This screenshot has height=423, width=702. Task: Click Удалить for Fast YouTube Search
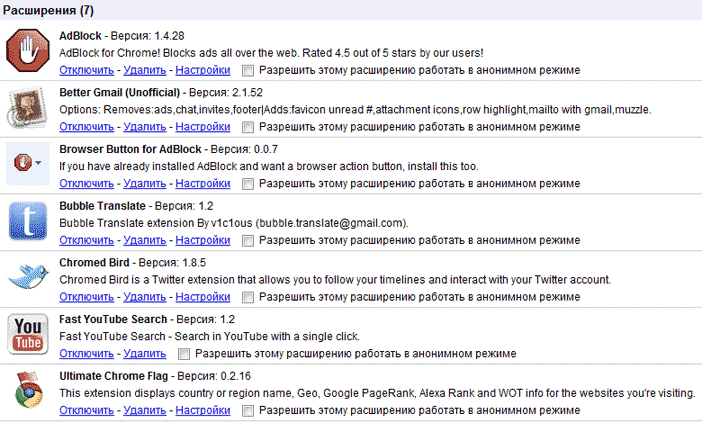coord(145,354)
